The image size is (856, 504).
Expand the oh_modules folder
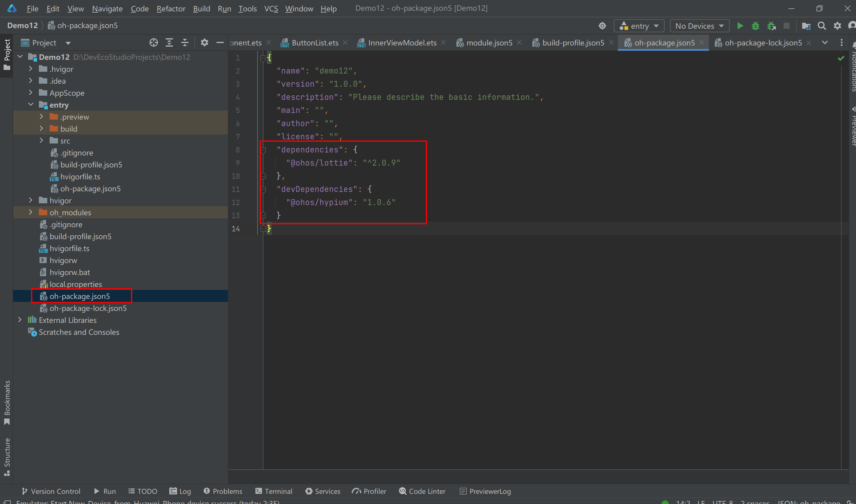pyautogui.click(x=31, y=212)
